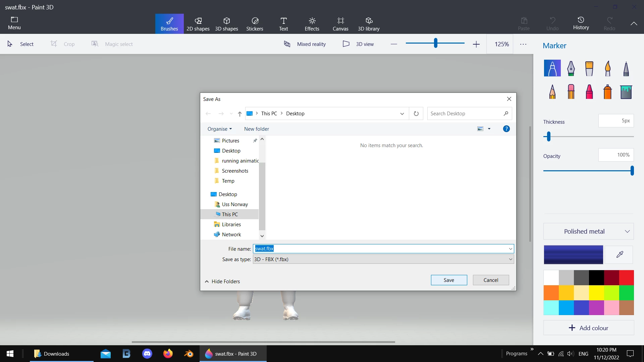This screenshot has height=362, width=644.
Task: Pick the orange colour swatch
Action: coord(551,293)
